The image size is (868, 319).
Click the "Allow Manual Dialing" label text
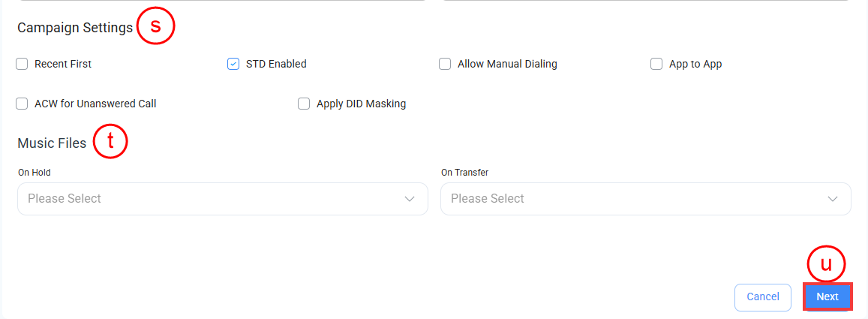[507, 64]
